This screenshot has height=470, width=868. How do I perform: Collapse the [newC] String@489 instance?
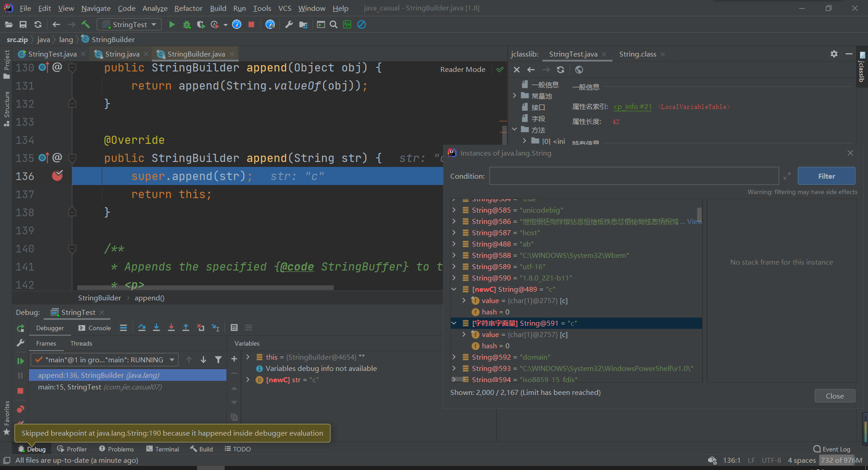pyautogui.click(x=454, y=289)
